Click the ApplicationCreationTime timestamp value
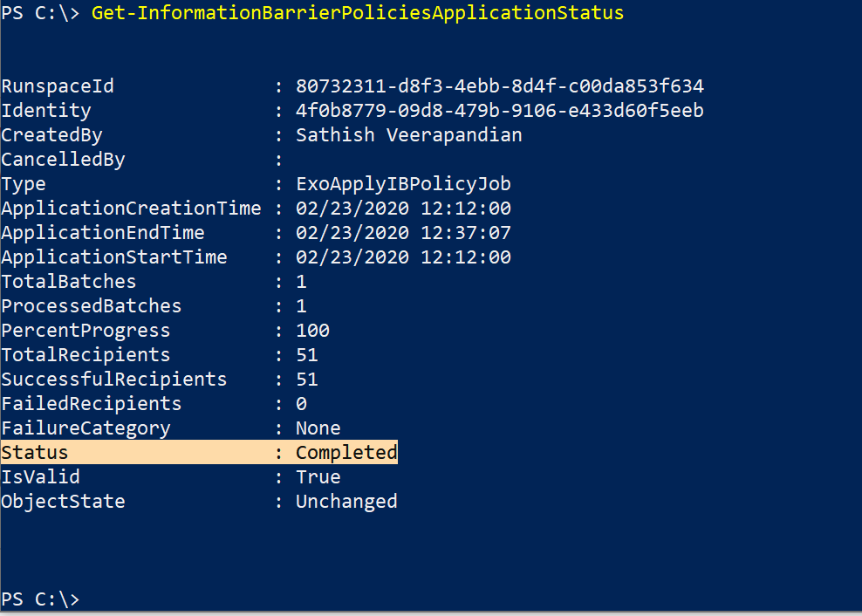The height and width of the screenshot is (616, 862). point(403,209)
